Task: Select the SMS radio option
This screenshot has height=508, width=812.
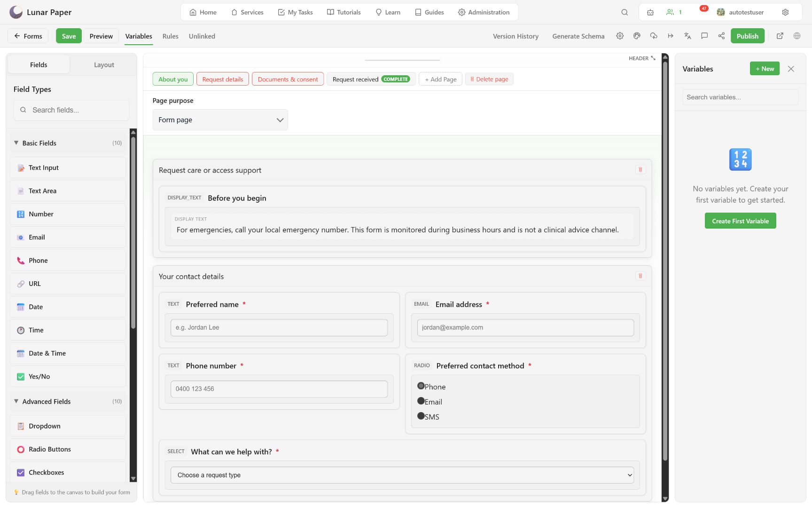Action: (421, 416)
